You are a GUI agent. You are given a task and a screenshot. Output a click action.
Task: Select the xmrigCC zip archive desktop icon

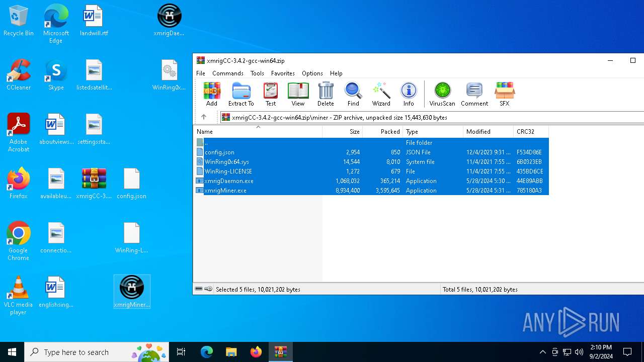click(94, 184)
